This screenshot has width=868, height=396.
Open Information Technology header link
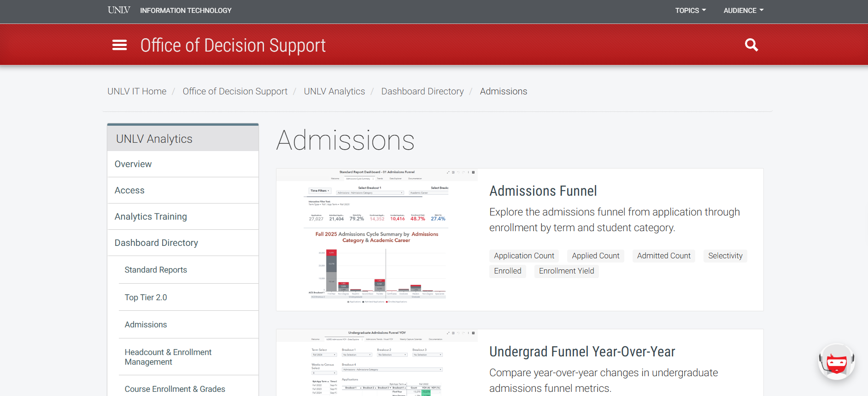pyautogui.click(x=186, y=10)
